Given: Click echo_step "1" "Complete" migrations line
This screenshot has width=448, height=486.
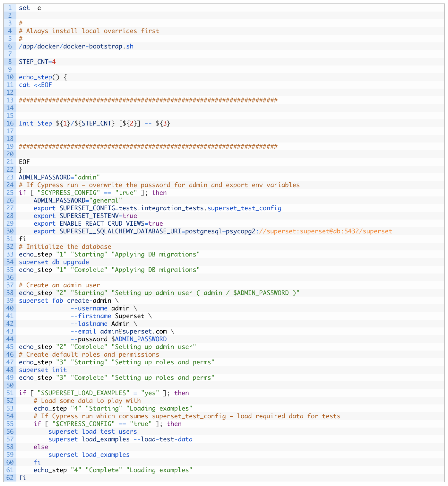Looking at the screenshot, I should click(x=109, y=270).
